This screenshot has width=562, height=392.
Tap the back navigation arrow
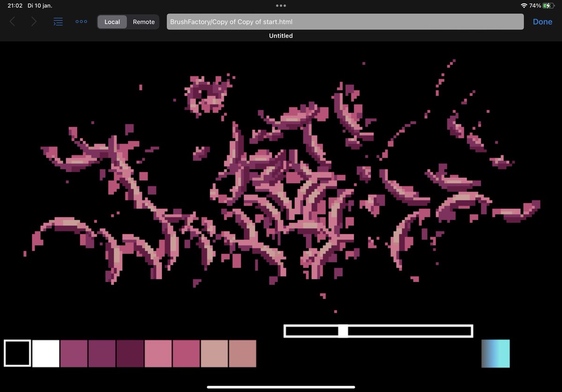[12, 22]
